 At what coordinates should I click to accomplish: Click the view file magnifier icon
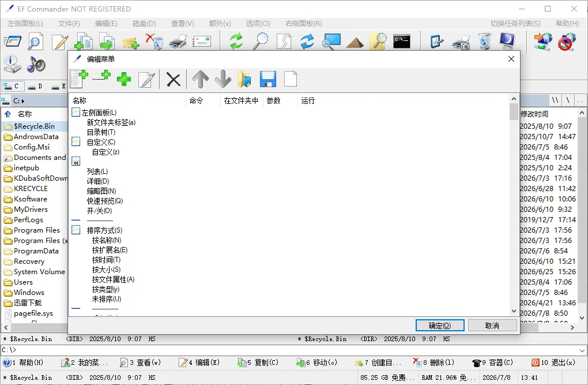(36, 41)
